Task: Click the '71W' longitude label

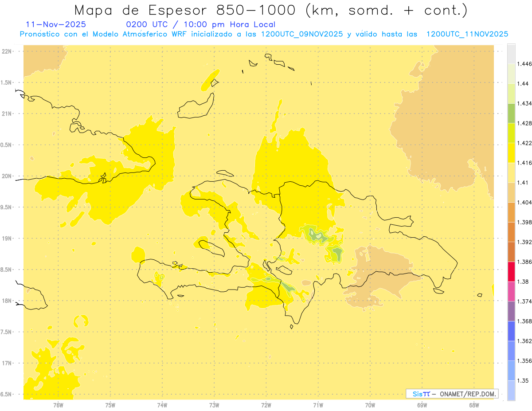Action: tap(318, 405)
